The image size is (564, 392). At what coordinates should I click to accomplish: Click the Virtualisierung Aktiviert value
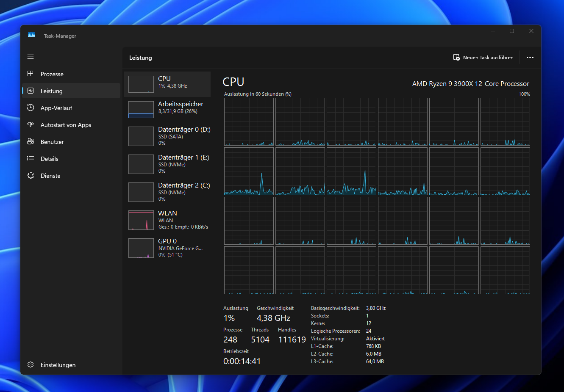(x=375, y=339)
